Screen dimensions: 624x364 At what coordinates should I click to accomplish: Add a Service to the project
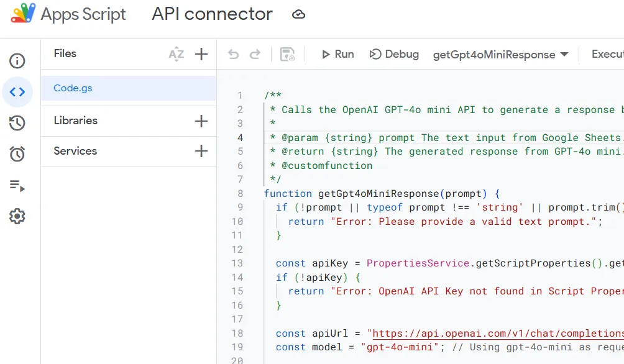(201, 151)
